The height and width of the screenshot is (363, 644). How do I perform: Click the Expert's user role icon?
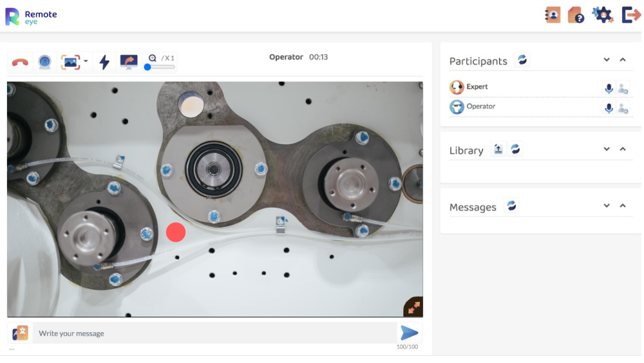pyautogui.click(x=623, y=88)
